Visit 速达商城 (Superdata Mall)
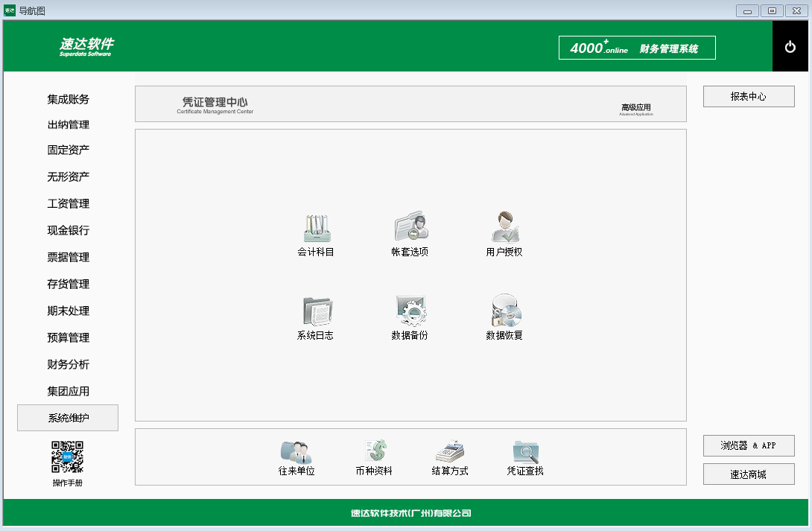The width and height of the screenshot is (812, 531). pyautogui.click(x=748, y=474)
